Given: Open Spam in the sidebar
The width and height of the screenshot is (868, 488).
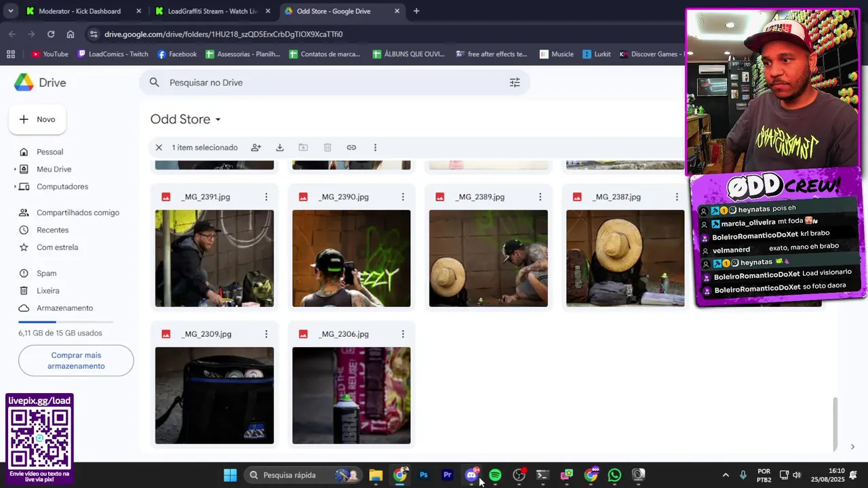Looking at the screenshot, I should 47,273.
